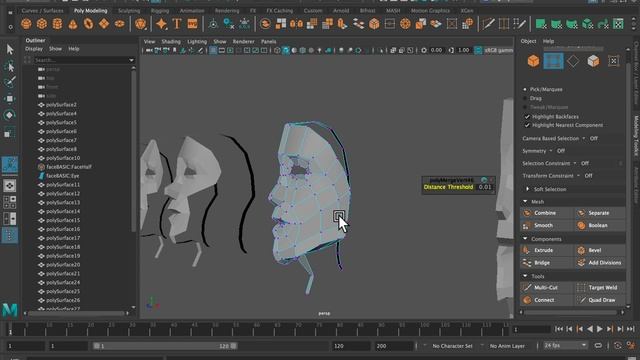Click the Type text tool shelf icon

tap(177, 24)
